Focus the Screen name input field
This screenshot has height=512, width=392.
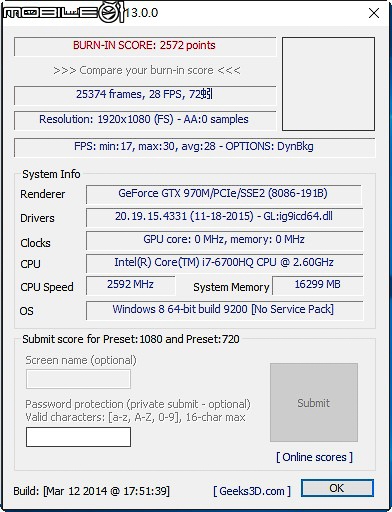click(x=78, y=379)
